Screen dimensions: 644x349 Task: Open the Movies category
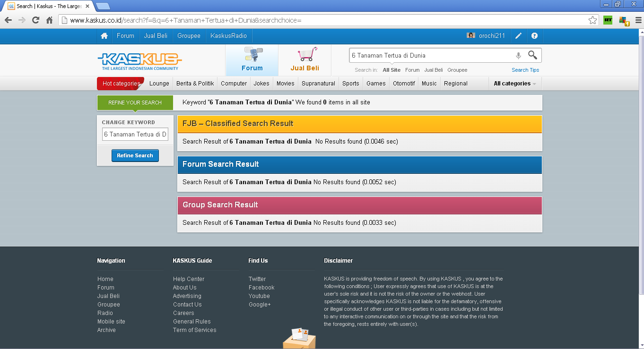point(286,84)
